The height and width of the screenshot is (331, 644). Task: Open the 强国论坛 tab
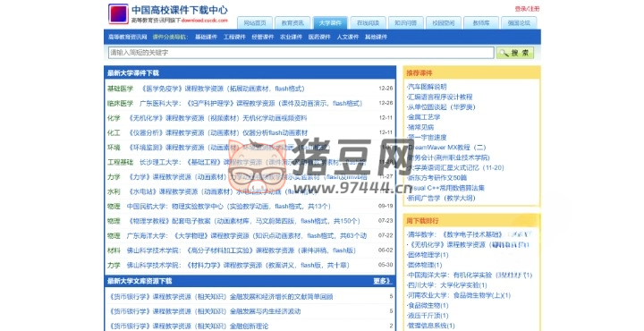[519, 23]
